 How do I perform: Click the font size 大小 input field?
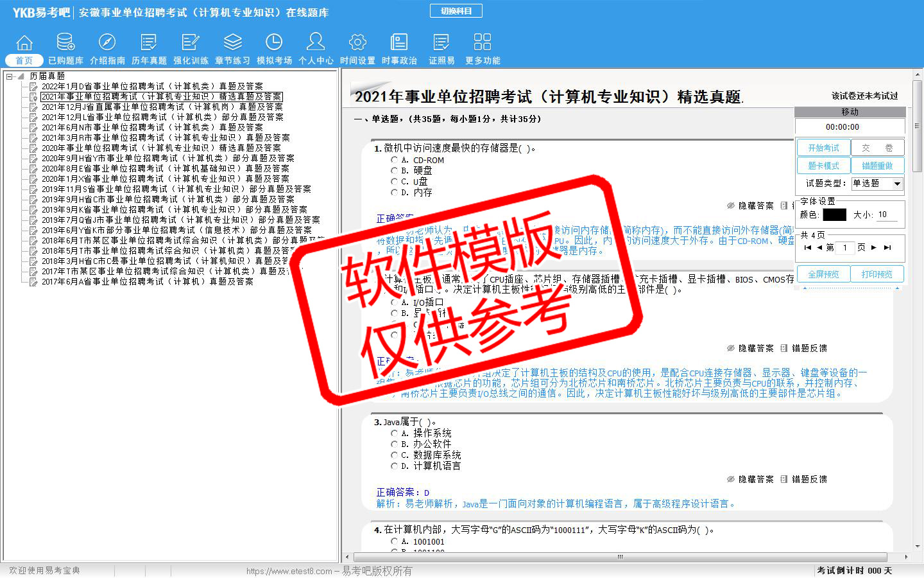coord(887,215)
